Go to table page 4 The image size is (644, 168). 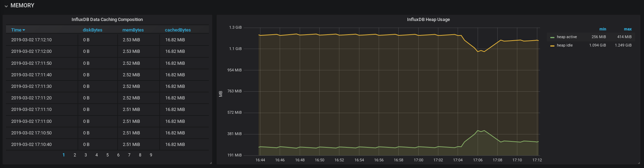[97, 155]
